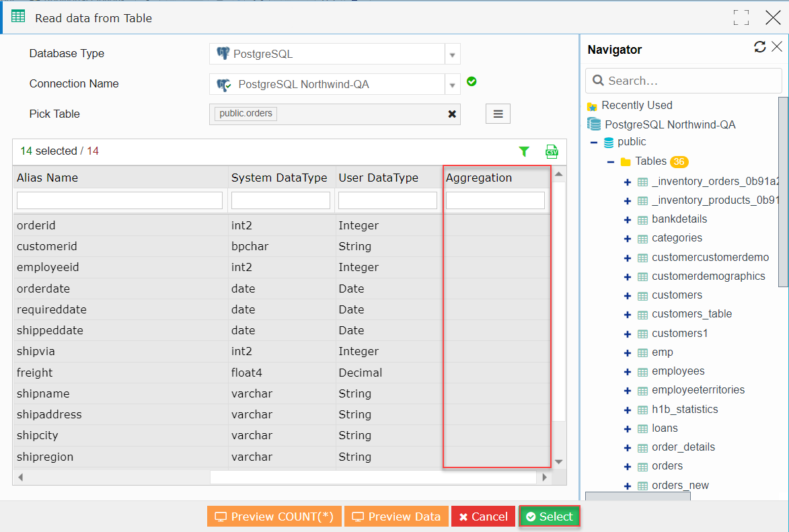This screenshot has width=789, height=532.
Task: Click the Tables folder icon
Action: point(626,161)
